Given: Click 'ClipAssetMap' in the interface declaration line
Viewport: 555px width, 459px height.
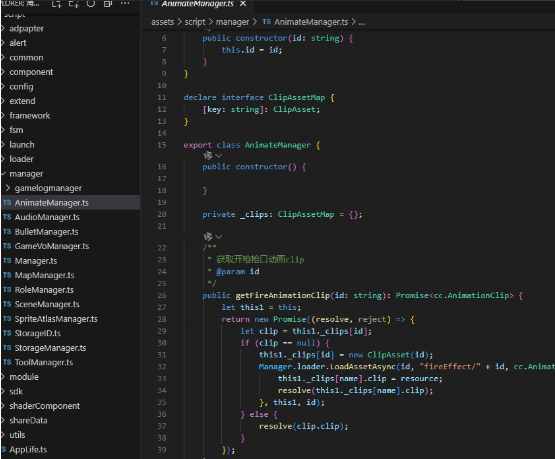Looking at the screenshot, I should [296, 97].
